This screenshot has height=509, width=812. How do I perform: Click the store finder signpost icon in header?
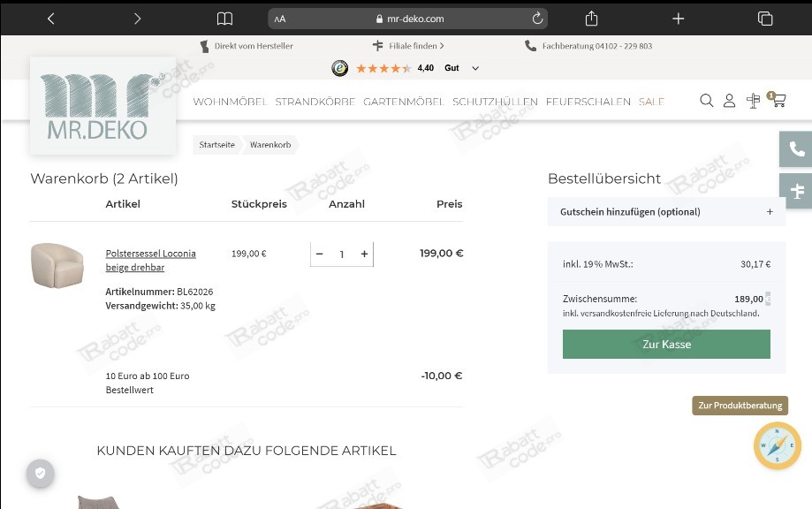(753, 101)
